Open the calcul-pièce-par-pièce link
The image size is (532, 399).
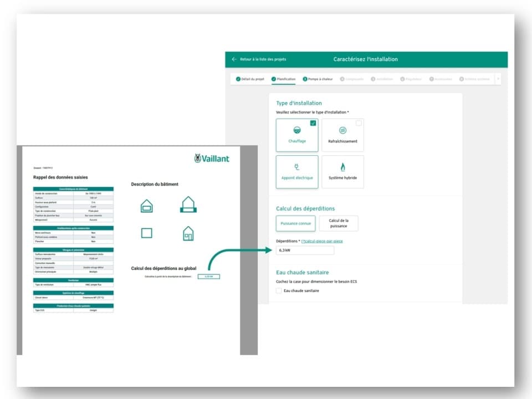[322, 242]
